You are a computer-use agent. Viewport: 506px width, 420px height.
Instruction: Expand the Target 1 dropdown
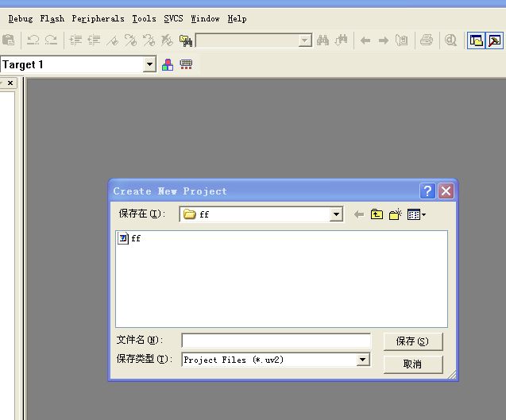point(149,64)
